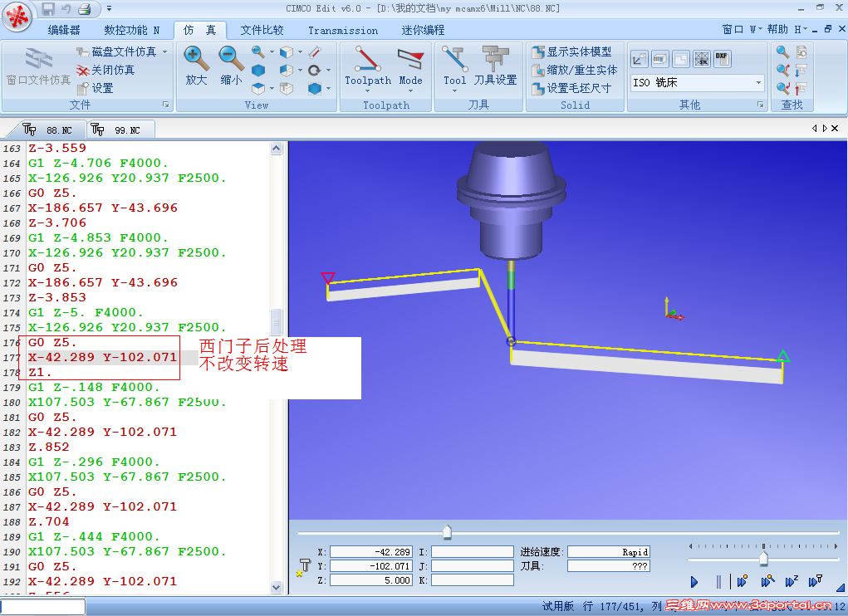Click the Tool button in 刀具 group
This screenshot has width=848, height=616.
454,68
